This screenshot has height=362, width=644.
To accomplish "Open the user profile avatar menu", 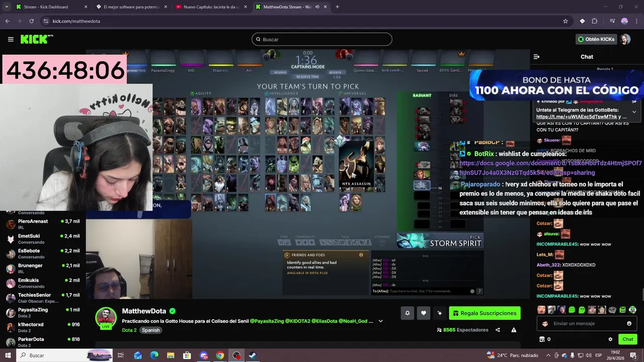I will coord(625,39).
